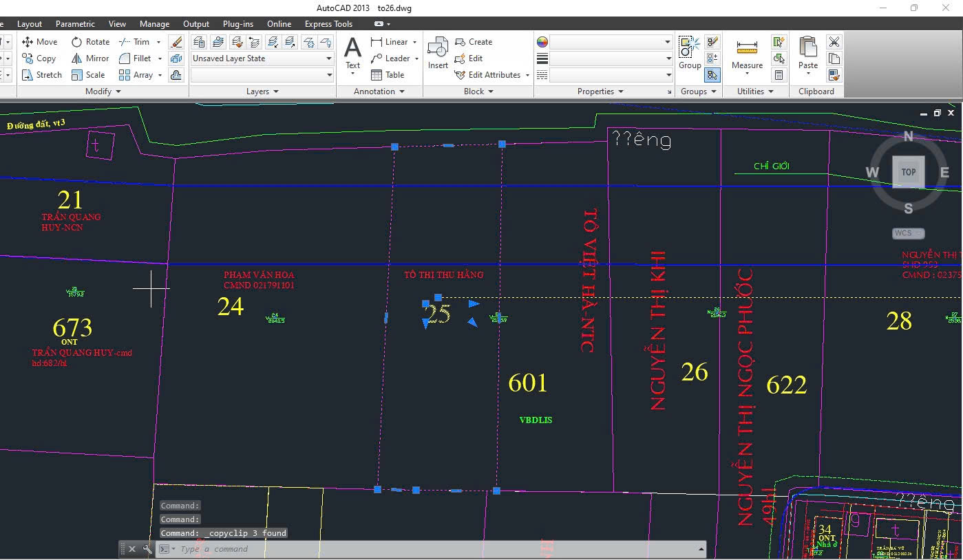Choose the Mirror tool
Viewport: 963px width, 560px height.
pyautogui.click(x=91, y=58)
